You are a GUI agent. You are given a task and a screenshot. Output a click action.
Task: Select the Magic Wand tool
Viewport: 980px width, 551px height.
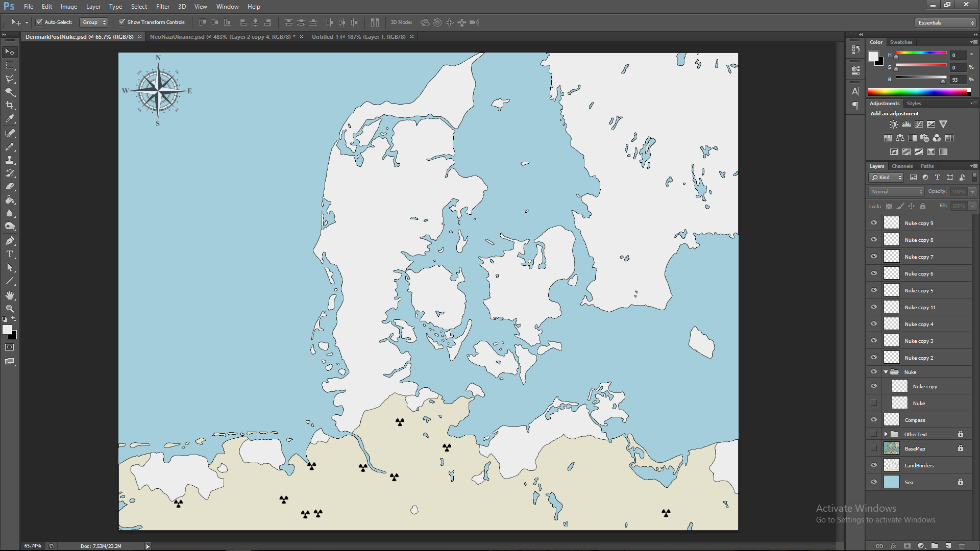point(10,92)
